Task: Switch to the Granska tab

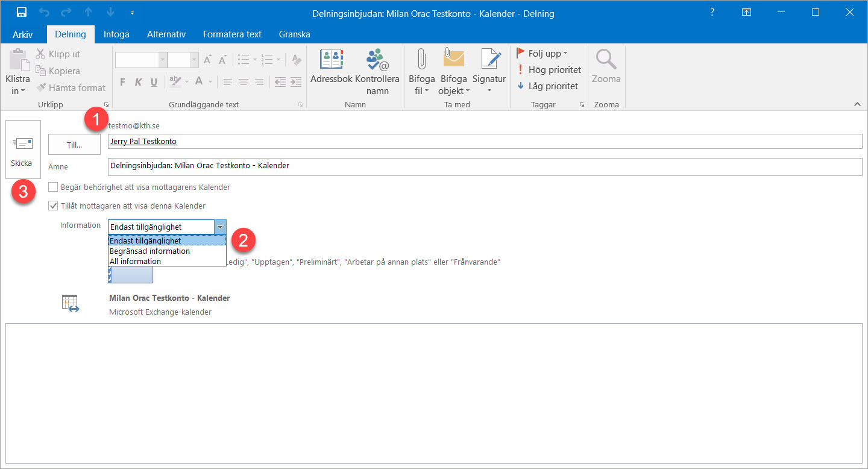Action: point(295,34)
